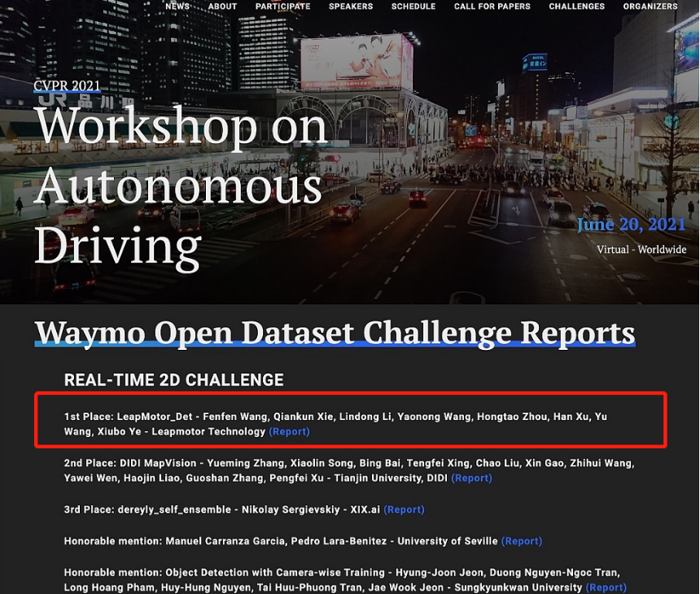Open the SCHEDULE page
Viewport: 700px width, 594px height.
[x=413, y=7]
